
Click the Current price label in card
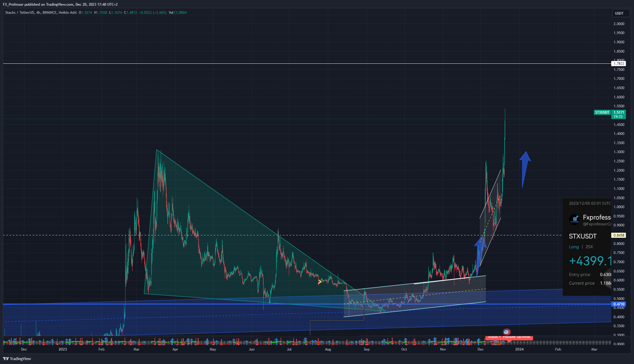click(582, 283)
